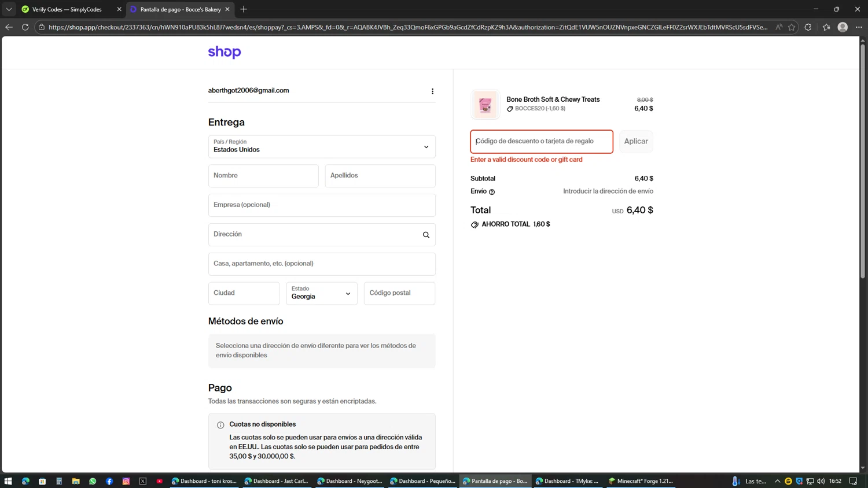The width and height of the screenshot is (868, 488).
Task: Focus the discount code or gift card field
Action: coord(542,142)
